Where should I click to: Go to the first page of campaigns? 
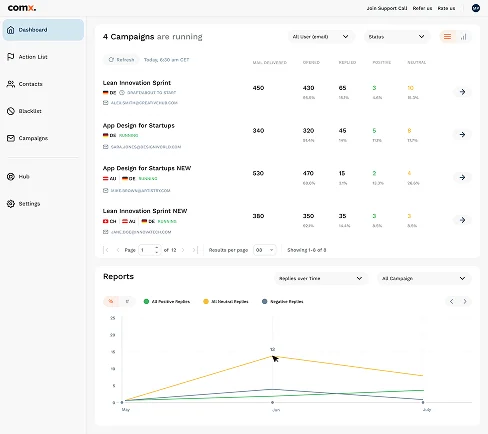click(107, 250)
